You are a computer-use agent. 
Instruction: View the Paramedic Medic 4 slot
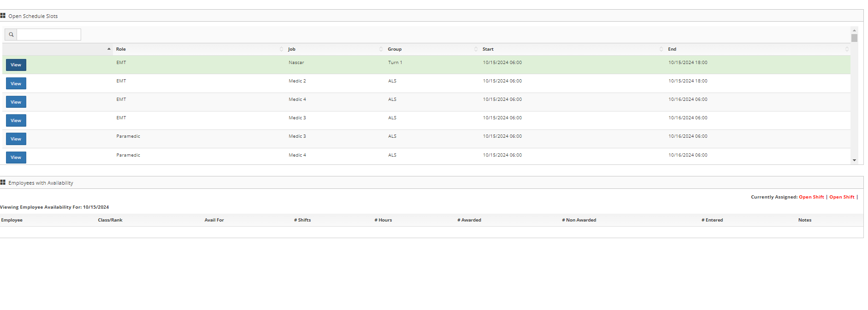pyautogui.click(x=16, y=157)
